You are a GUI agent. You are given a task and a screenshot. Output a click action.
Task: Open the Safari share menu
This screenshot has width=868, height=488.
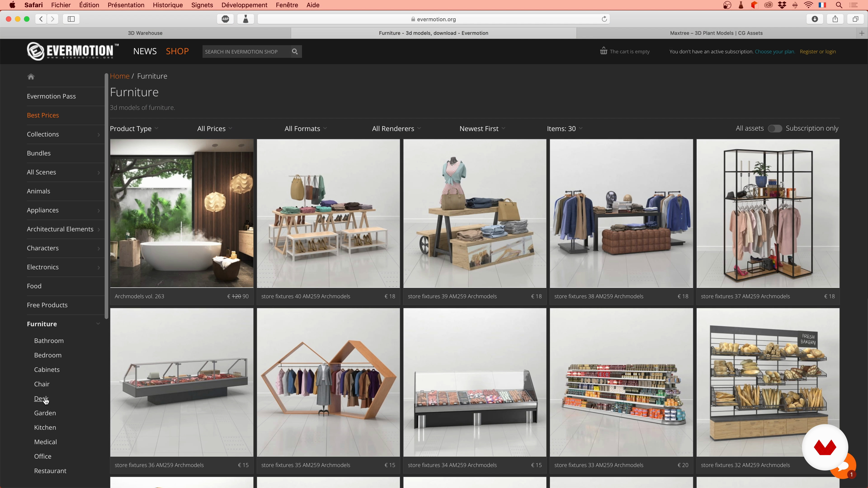click(x=835, y=19)
